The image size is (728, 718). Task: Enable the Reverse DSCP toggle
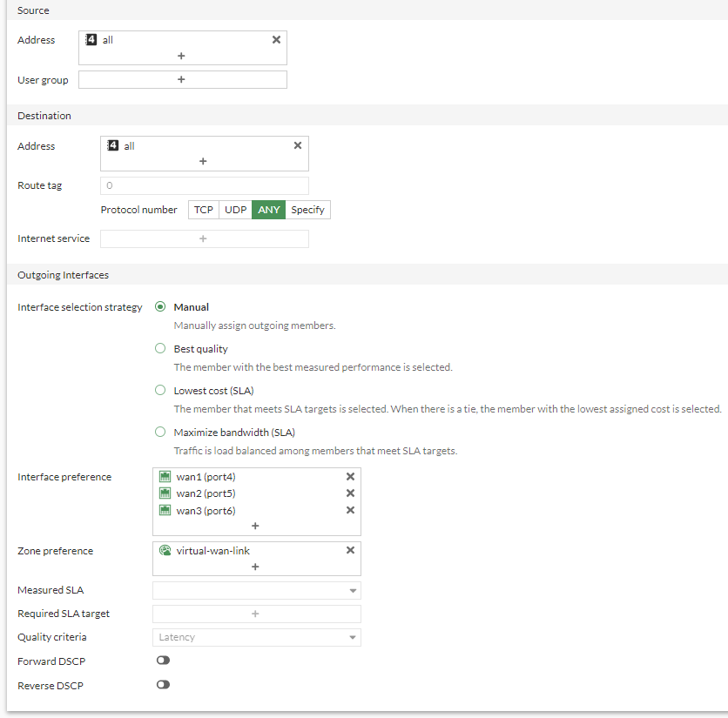[163, 685]
